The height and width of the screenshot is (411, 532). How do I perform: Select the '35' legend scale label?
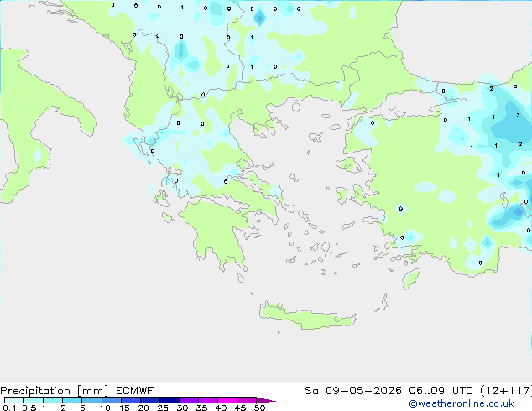(201, 408)
